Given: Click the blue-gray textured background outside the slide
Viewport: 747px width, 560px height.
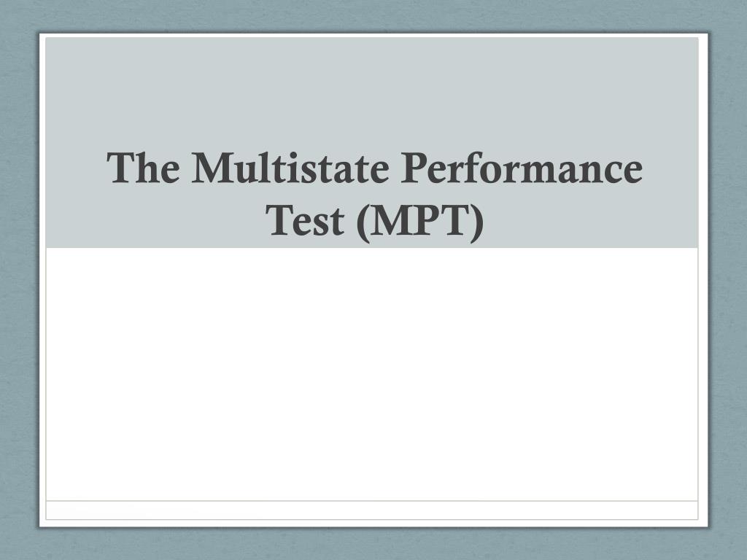Looking at the screenshot, I should pos(19,286).
